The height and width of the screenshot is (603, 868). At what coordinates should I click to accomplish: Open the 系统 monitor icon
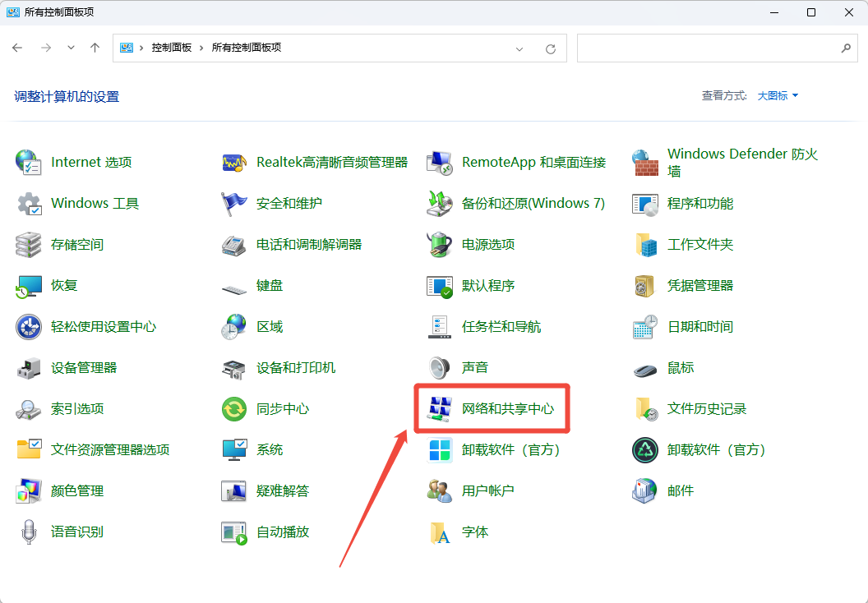[x=233, y=449]
